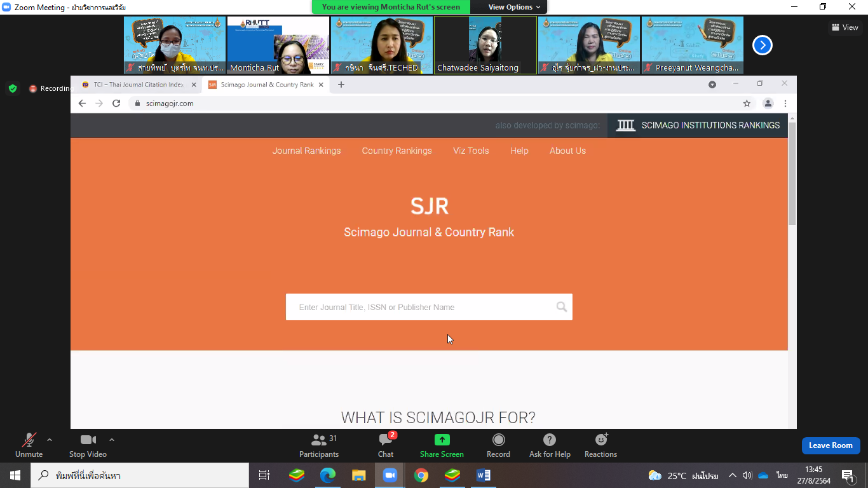The height and width of the screenshot is (488, 868).
Task: Start Share Screen
Action: (x=442, y=445)
